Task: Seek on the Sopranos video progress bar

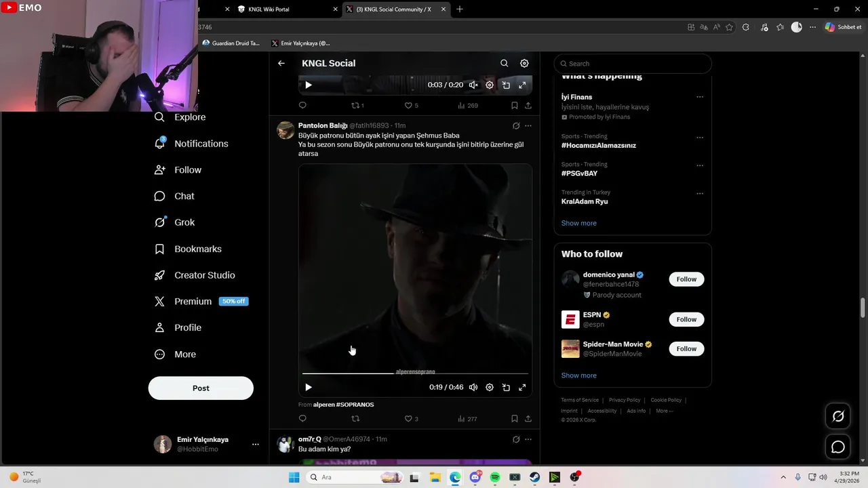Action: click(x=415, y=373)
